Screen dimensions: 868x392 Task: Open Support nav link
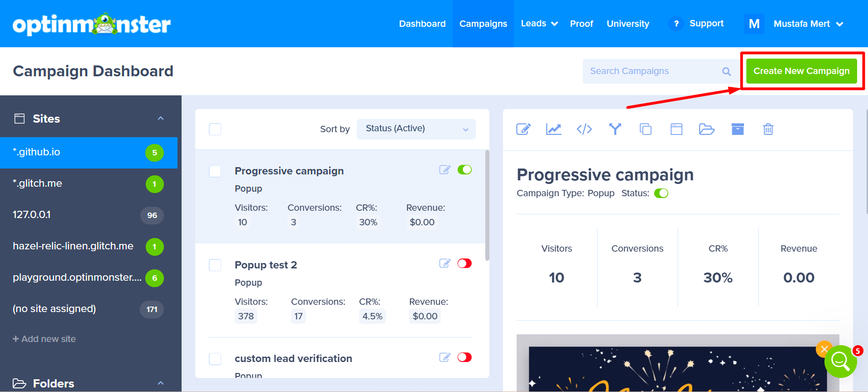pos(706,24)
